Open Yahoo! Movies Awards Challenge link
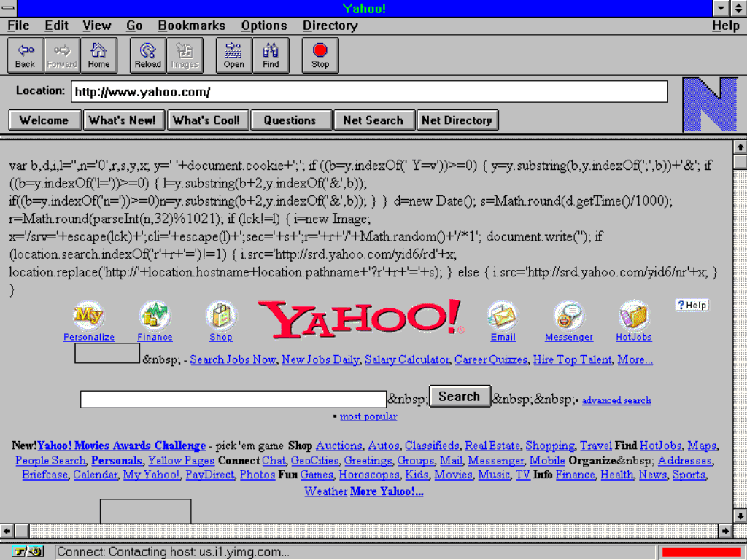The image size is (747, 560). (122, 446)
